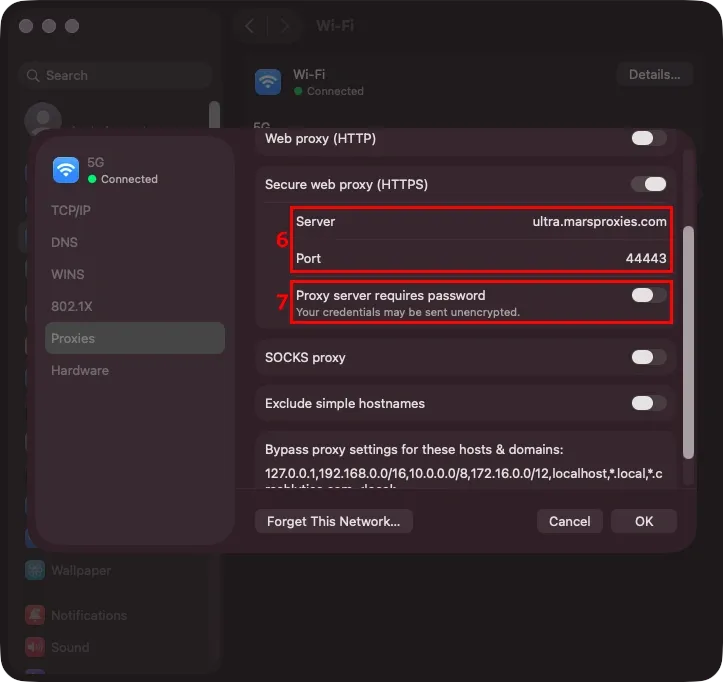Image resolution: width=723 pixels, height=682 pixels.
Task: Turn on the SOCKS proxy switch
Action: (x=648, y=357)
